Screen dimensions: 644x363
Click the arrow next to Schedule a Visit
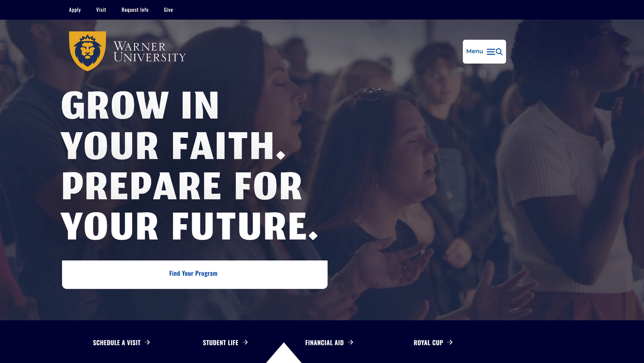[x=147, y=342]
